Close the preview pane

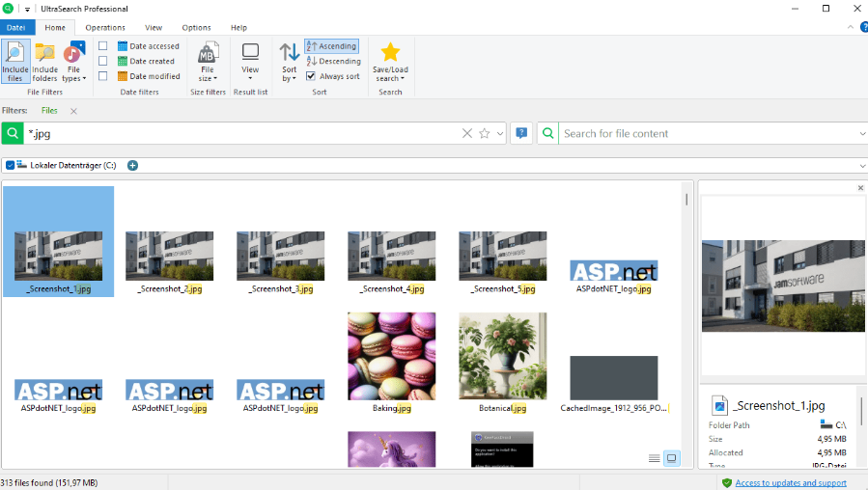pyautogui.click(x=861, y=188)
